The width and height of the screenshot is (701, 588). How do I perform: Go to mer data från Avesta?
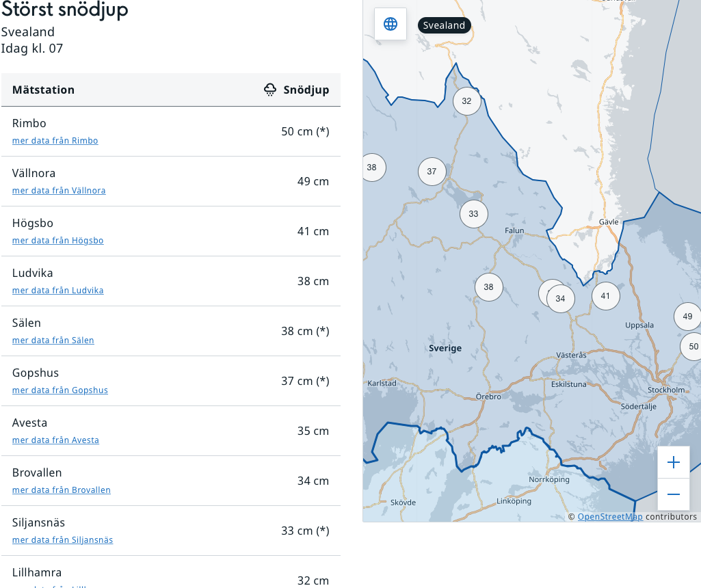55,440
